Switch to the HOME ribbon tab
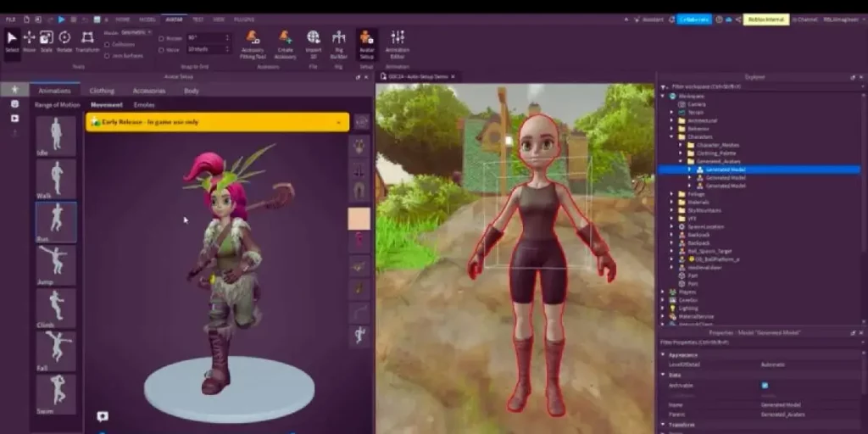The height and width of the screenshot is (434, 868). tap(122, 19)
